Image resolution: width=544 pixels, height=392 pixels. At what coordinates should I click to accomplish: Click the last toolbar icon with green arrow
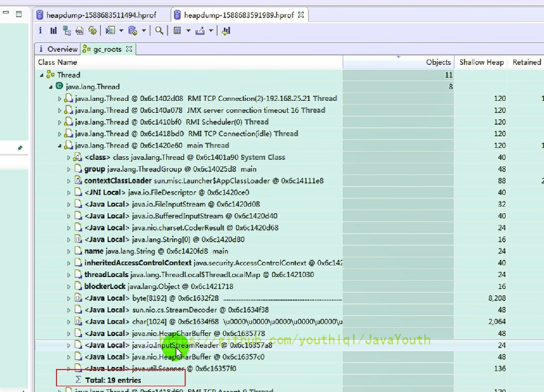click(x=226, y=31)
